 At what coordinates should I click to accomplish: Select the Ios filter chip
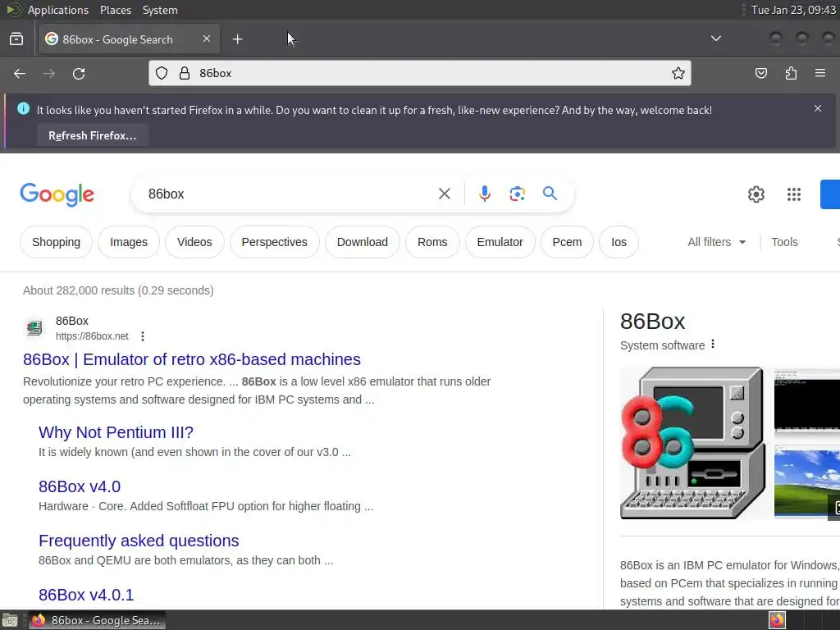[619, 242]
